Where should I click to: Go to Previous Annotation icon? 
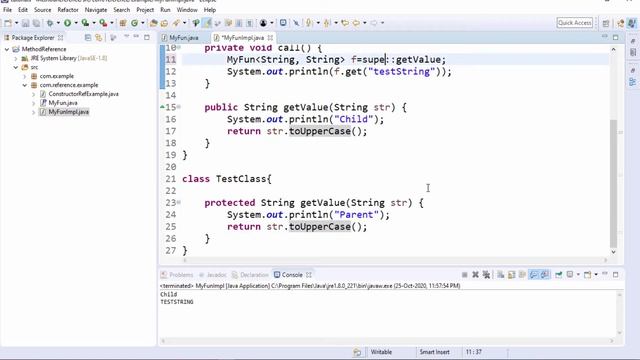point(327,23)
